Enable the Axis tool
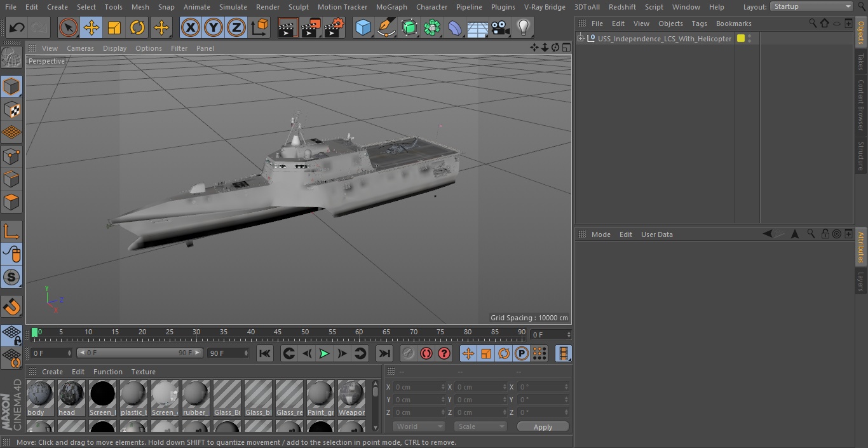 pos(11,231)
